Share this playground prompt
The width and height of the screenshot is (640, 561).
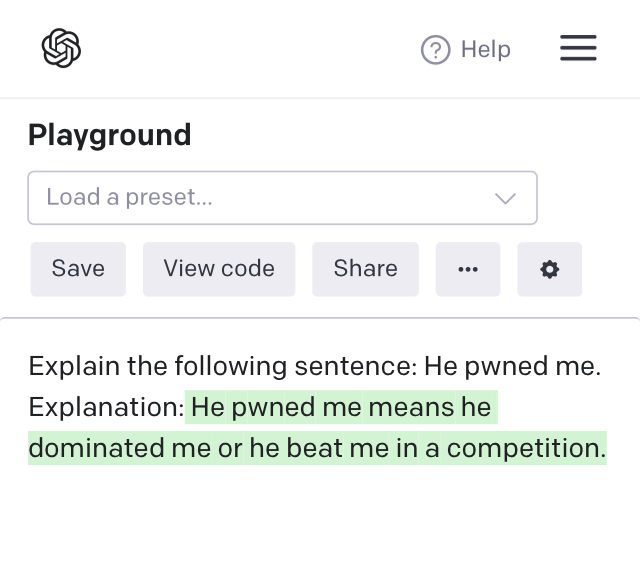(x=365, y=269)
